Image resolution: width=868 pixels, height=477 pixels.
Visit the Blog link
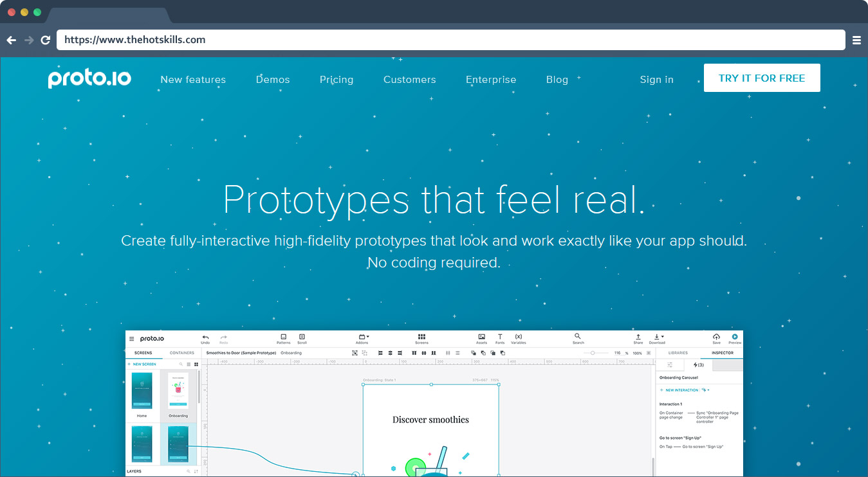click(557, 80)
